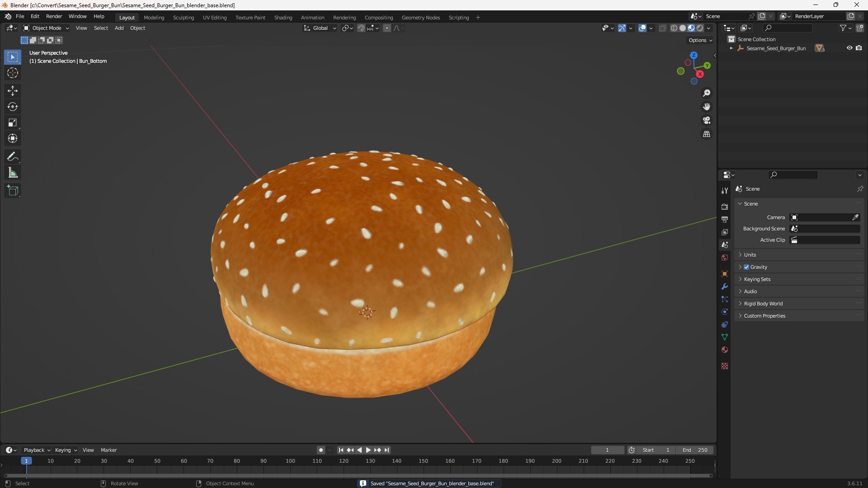This screenshot has height=488, width=868.
Task: Expand Sesame_Seed_Burger_Bun in outliner
Action: 731,48
